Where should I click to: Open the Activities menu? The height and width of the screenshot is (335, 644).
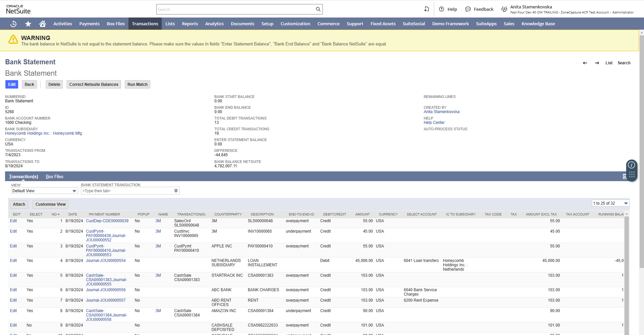point(63,24)
